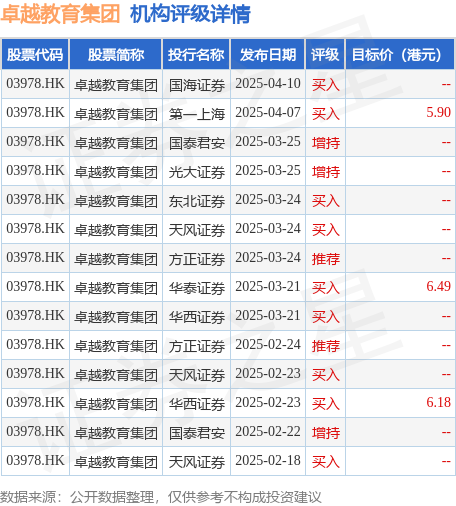Click the 股票简称 column header
Viewport: 456px width, 506px height.
(116, 54)
